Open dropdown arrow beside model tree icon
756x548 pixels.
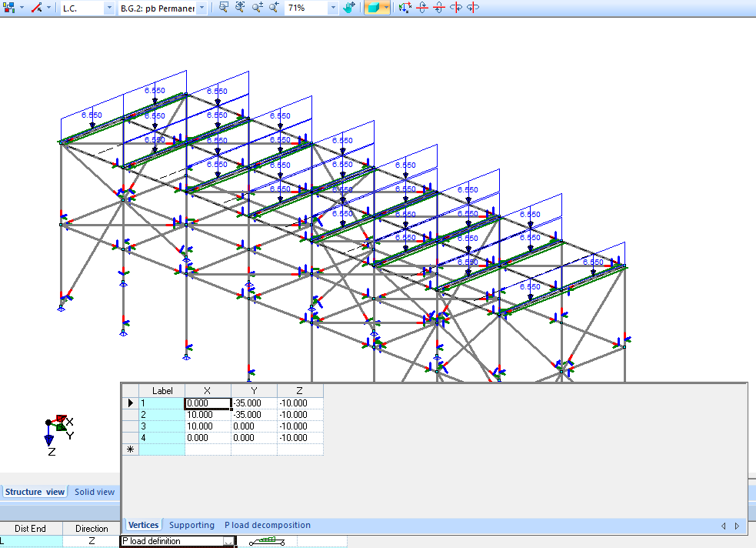pyautogui.click(x=22, y=8)
